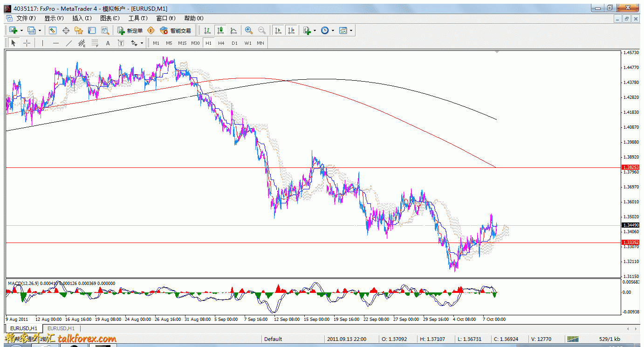The width and height of the screenshot is (644, 347).
Task: Select the Fibonacci retracement tool
Action: [x=95, y=43]
